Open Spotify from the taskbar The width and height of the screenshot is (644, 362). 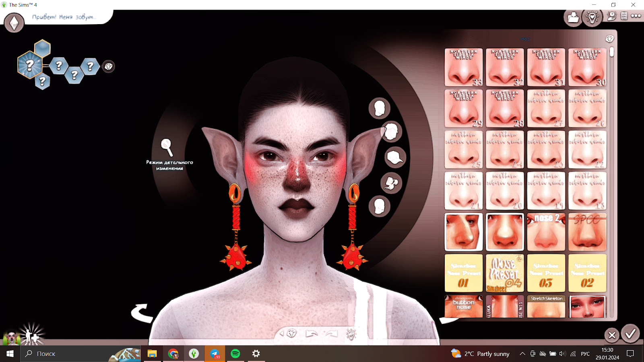(235, 354)
